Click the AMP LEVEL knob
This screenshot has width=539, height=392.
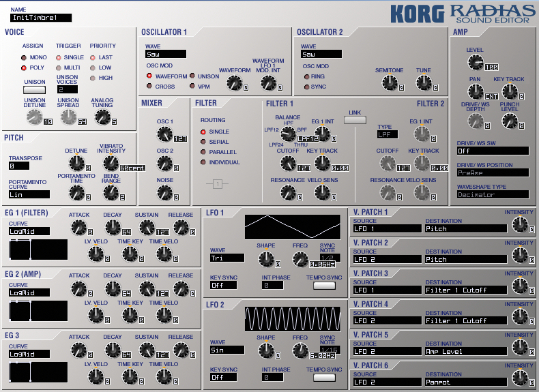[476, 63]
